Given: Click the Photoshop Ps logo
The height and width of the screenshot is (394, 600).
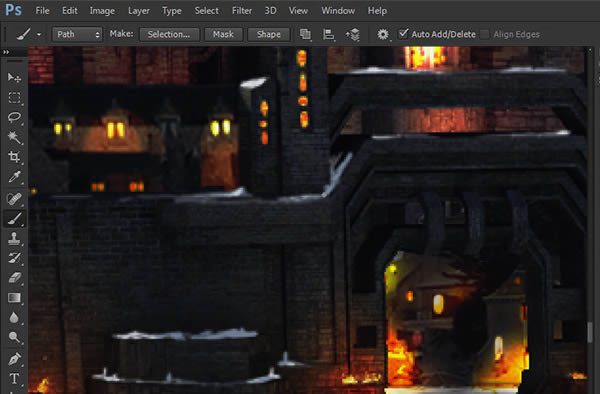Looking at the screenshot, I should click(x=13, y=10).
